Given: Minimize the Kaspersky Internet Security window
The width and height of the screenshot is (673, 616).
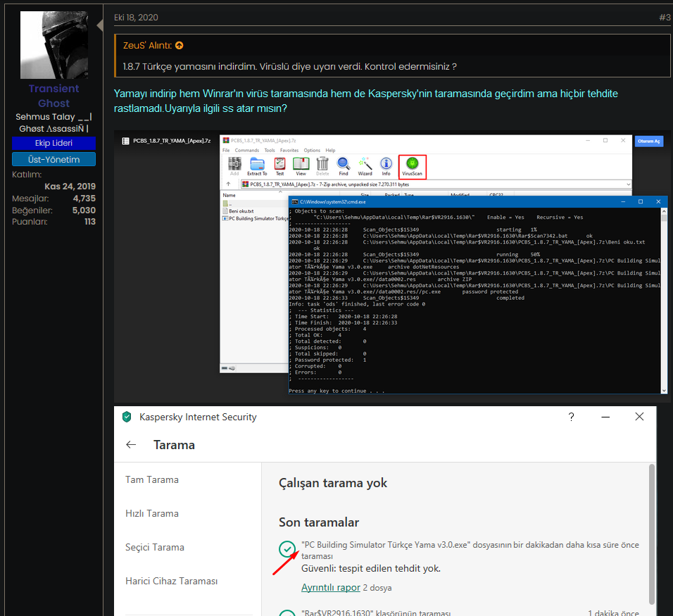Looking at the screenshot, I should [605, 417].
